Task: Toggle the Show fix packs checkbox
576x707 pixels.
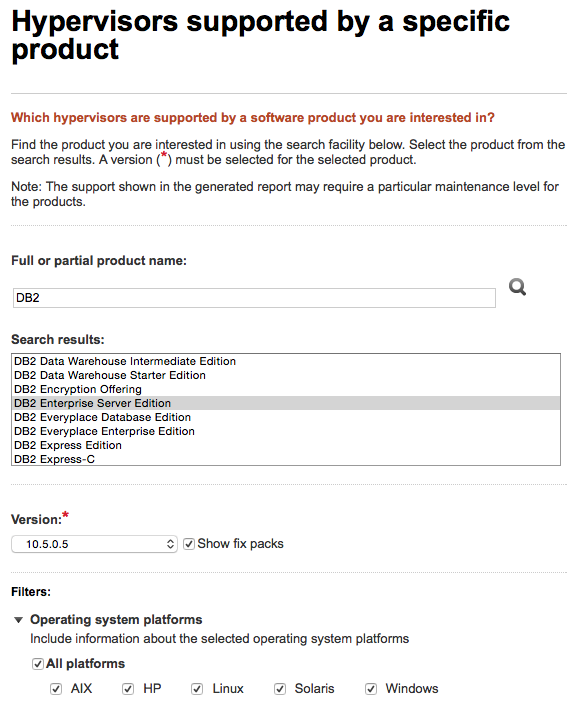Action: [189, 544]
